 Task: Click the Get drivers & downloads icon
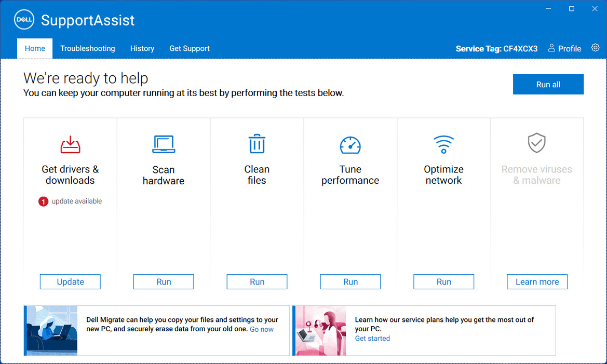70,144
